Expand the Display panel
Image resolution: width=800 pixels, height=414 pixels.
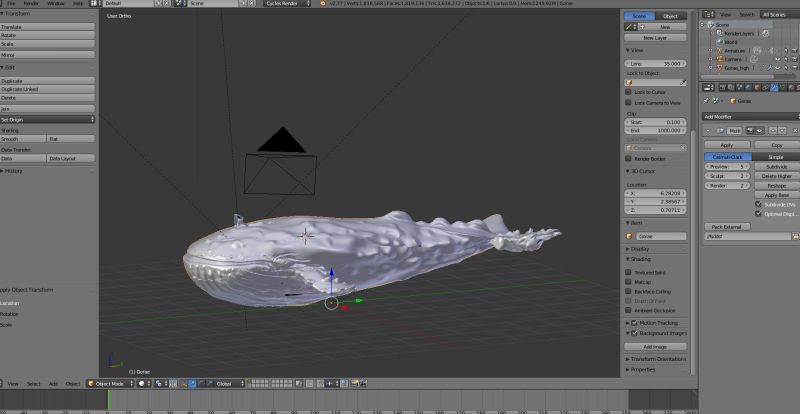click(x=638, y=249)
